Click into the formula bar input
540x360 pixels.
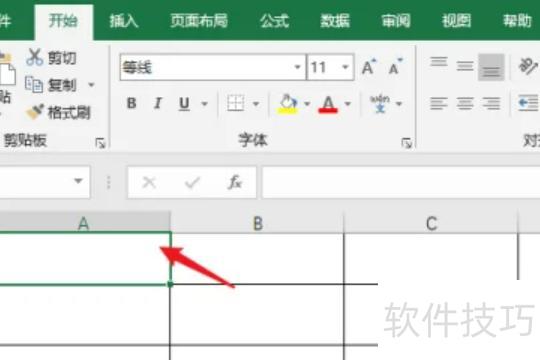(x=401, y=182)
